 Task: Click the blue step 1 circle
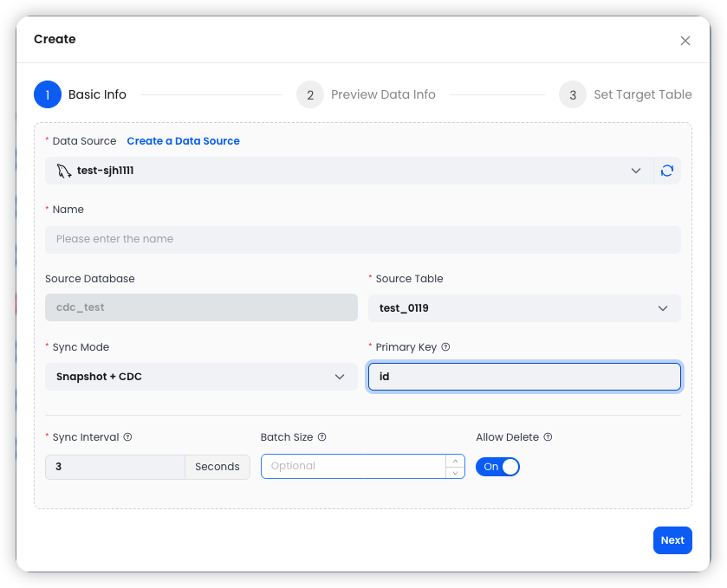pos(48,94)
